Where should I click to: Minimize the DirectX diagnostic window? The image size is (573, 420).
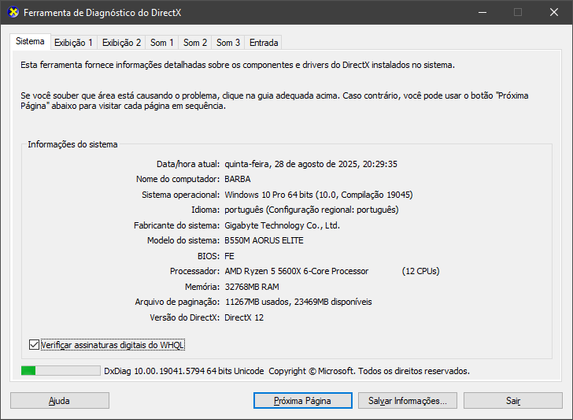[x=482, y=12]
